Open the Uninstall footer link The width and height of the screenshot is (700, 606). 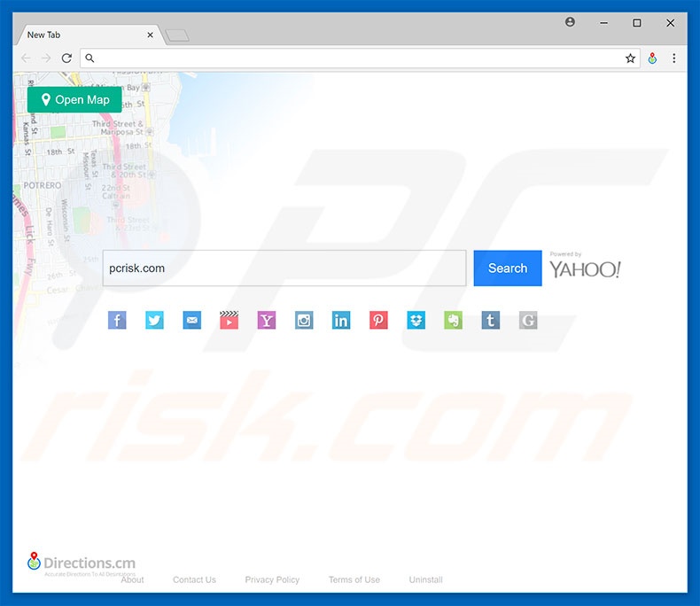[x=426, y=579]
